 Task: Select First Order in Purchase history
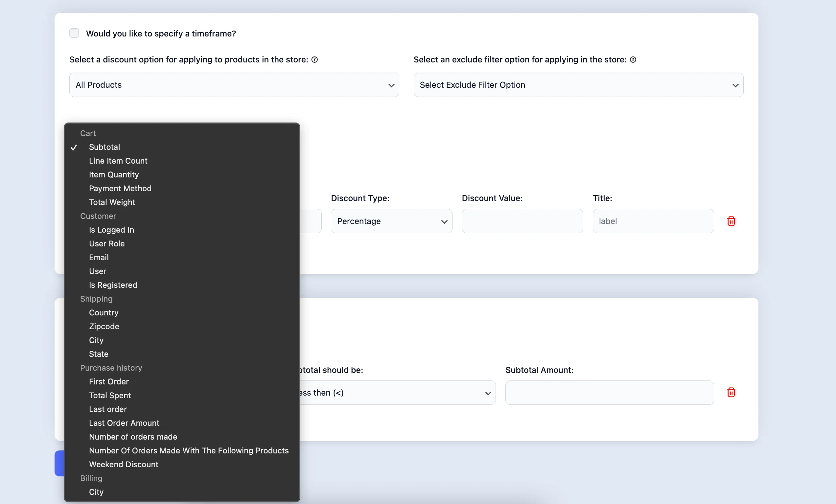click(x=108, y=381)
